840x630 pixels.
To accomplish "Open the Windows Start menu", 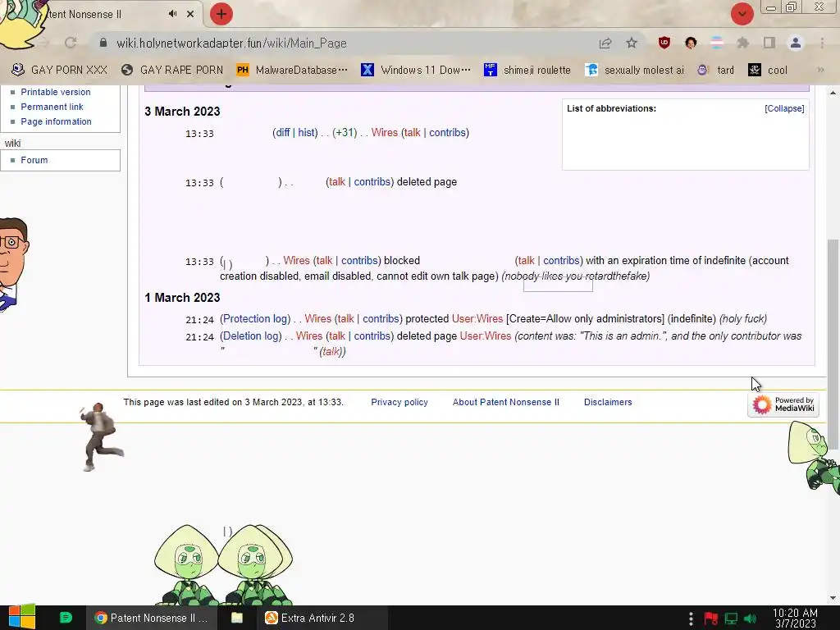I will 21,617.
